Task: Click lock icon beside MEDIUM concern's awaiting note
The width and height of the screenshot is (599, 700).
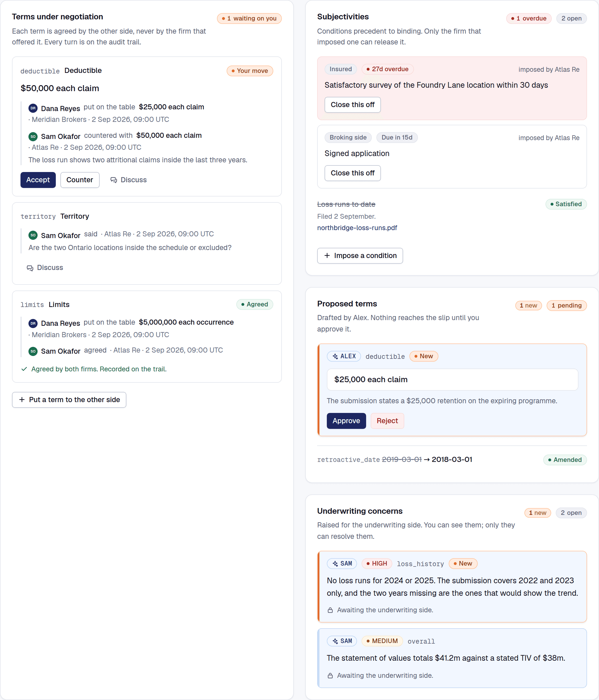Action: (x=330, y=676)
